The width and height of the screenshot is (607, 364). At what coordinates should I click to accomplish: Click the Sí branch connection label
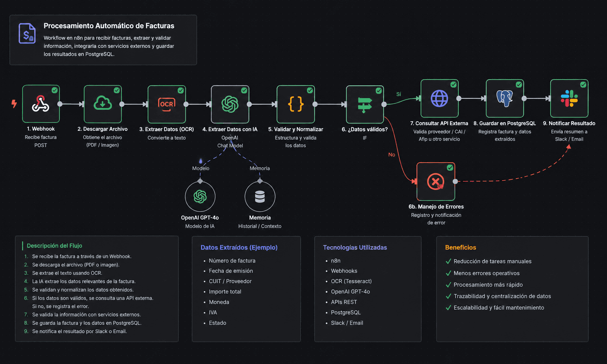pos(399,94)
